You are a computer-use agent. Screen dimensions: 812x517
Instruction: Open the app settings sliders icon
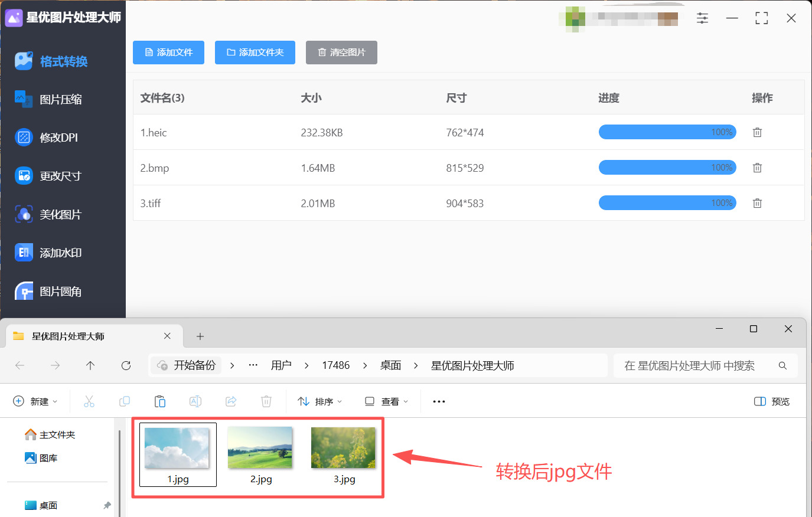[x=702, y=18]
